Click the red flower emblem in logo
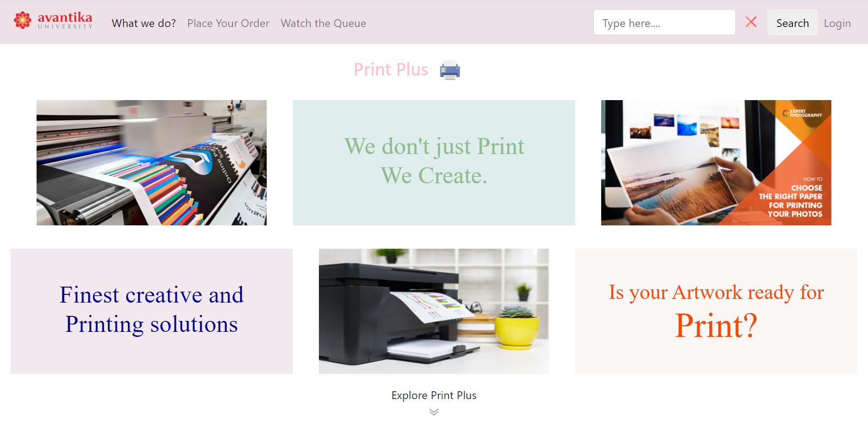The width and height of the screenshot is (868, 421). (22, 20)
